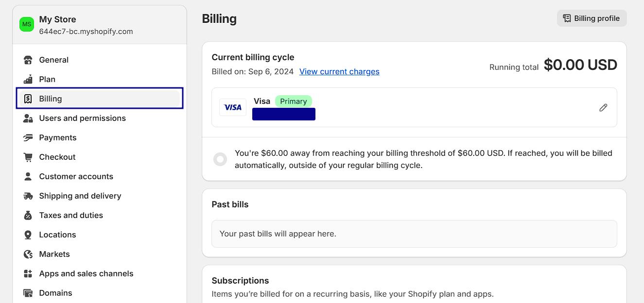Image resolution: width=644 pixels, height=303 pixels.
Task: Open the Plan settings page
Action: point(100,79)
